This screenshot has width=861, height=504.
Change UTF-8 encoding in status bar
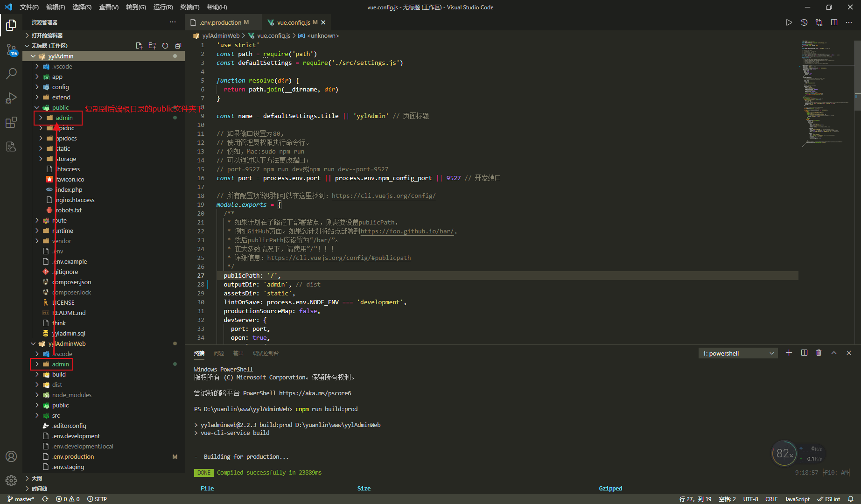(750, 499)
